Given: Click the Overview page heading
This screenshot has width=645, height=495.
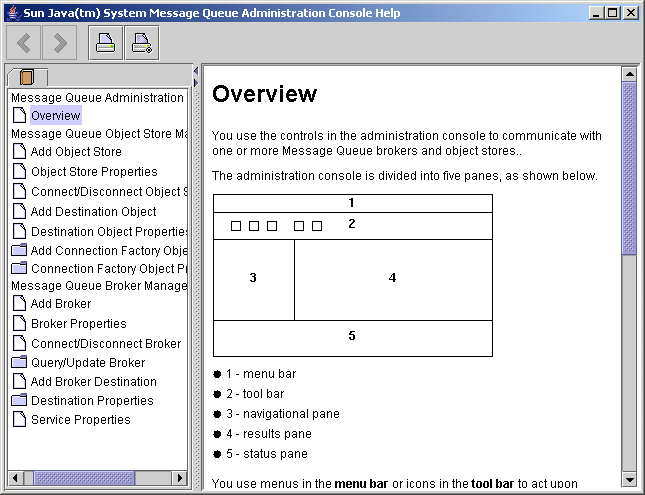Looking at the screenshot, I should 264,94.
